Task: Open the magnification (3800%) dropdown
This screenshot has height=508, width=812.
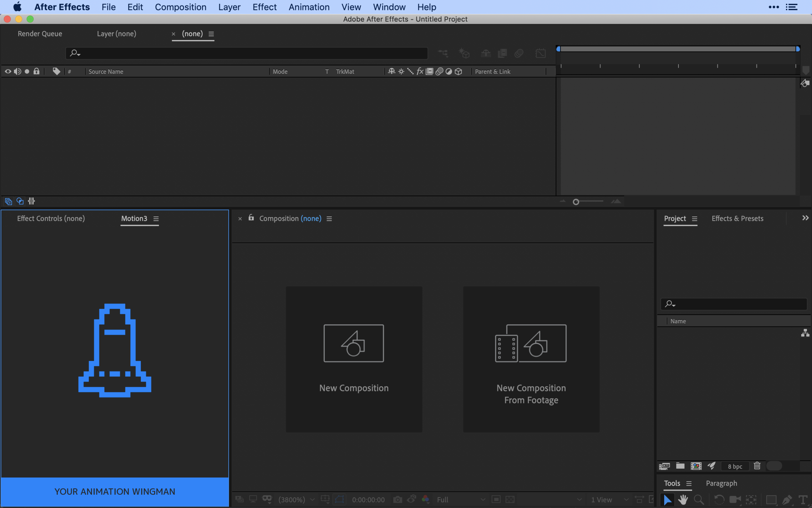Action: [x=296, y=500]
